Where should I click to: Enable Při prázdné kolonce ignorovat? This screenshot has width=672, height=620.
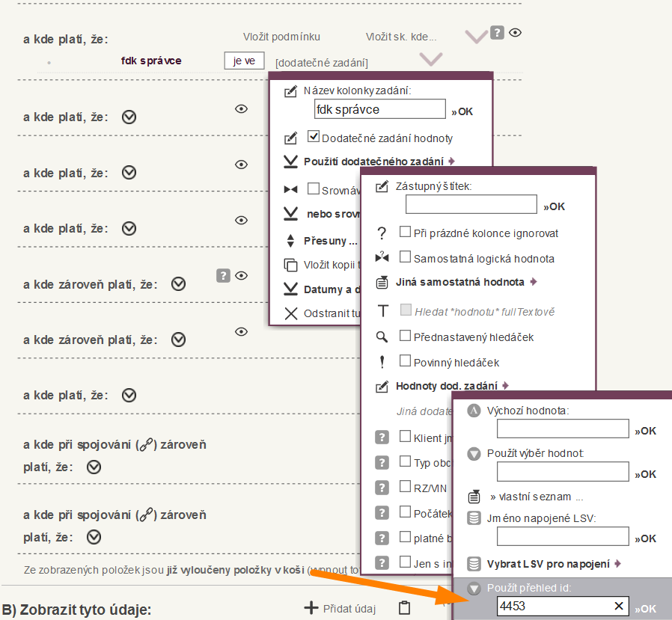(x=405, y=233)
